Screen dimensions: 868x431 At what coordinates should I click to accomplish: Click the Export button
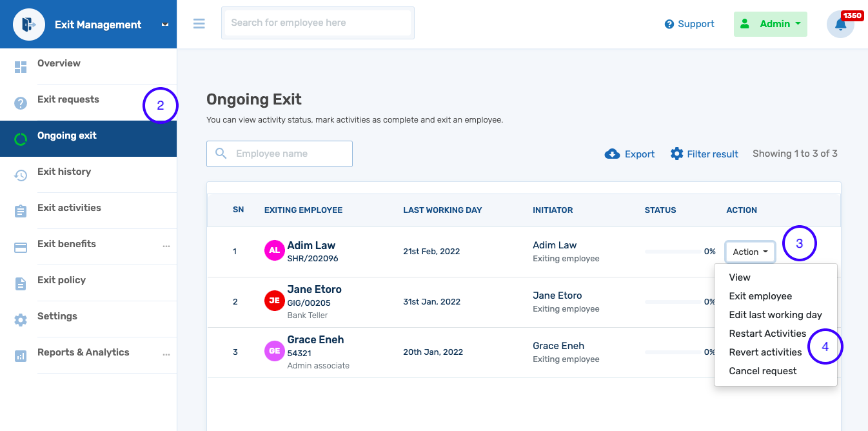[629, 154]
